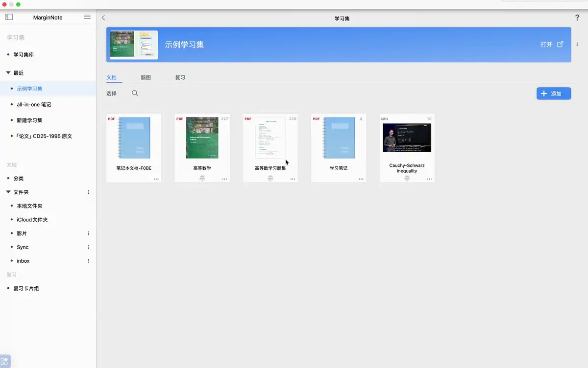
Task: Click the mindmap icon under Cauchy-Schwarz inequality
Action: (407, 179)
